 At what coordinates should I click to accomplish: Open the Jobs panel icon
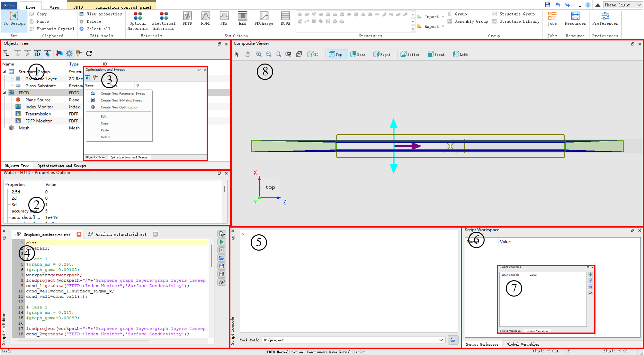coord(552,19)
